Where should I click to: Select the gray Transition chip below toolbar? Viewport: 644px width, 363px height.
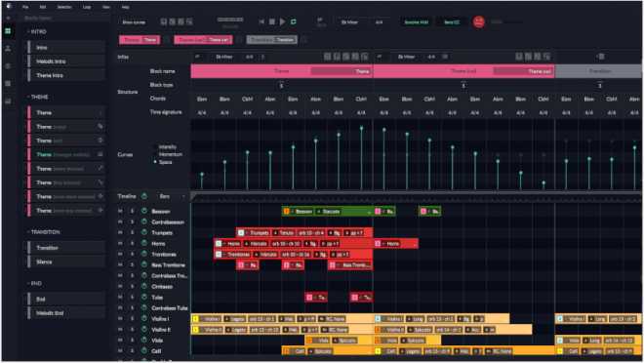click(x=272, y=40)
